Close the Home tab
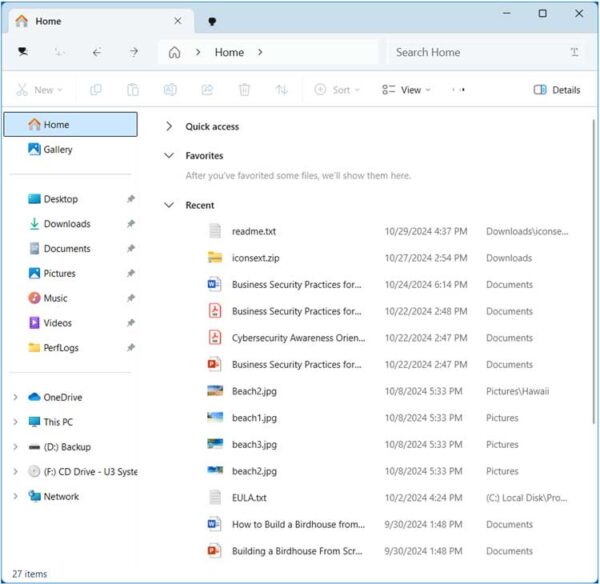Screen dimensions: 600x584 (x=178, y=20)
